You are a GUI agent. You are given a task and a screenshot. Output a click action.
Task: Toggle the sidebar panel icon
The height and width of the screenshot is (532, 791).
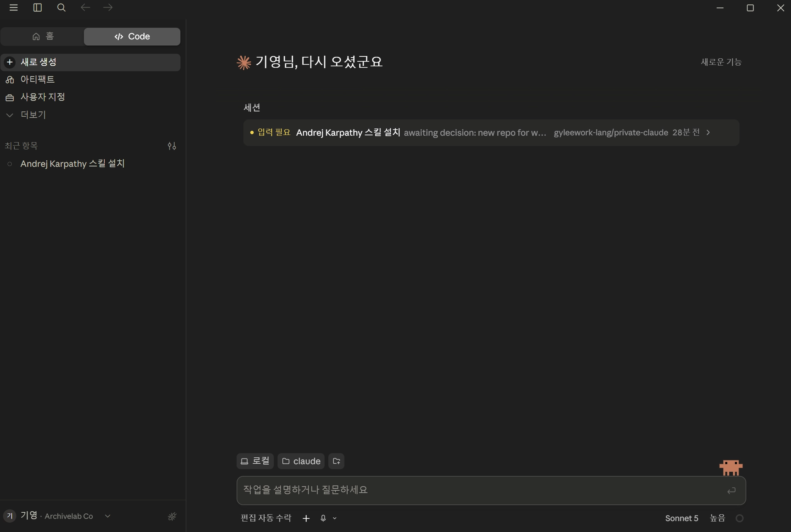37,8
